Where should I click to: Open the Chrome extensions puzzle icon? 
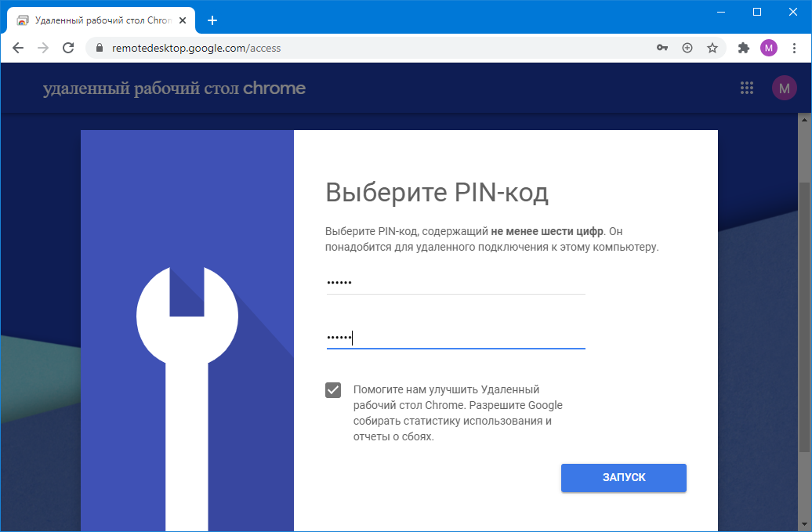[x=744, y=48]
